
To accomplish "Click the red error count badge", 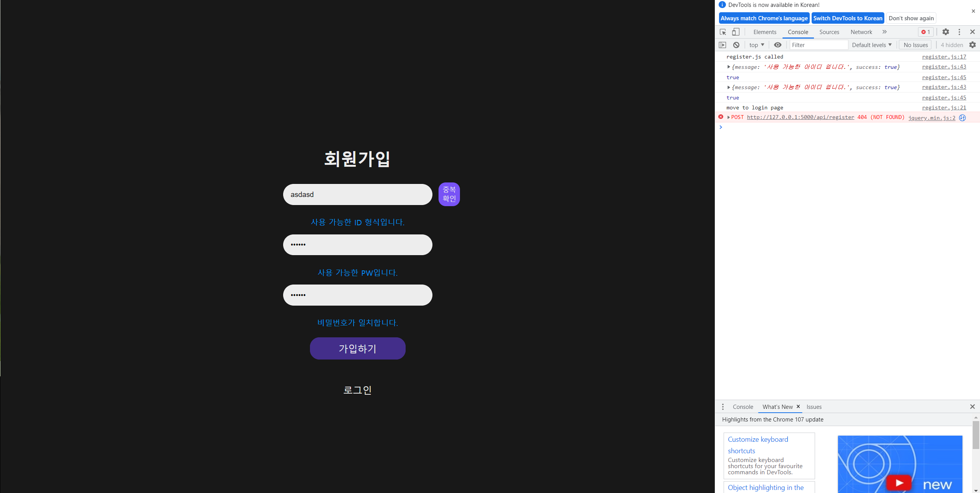I will click(x=926, y=32).
